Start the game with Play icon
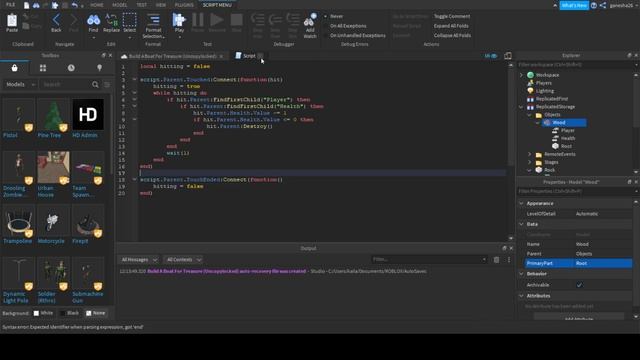The height and width of the screenshot is (360, 640). click(179, 20)
